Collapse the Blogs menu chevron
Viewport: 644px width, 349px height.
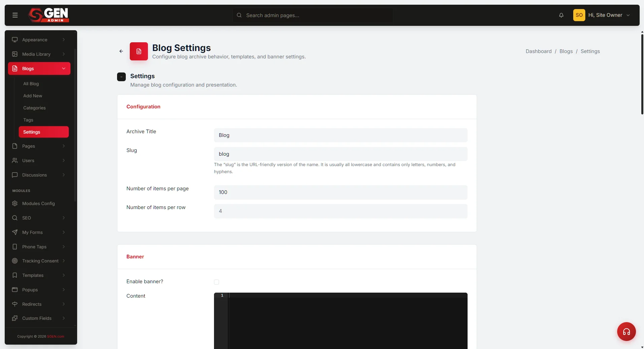64,68
